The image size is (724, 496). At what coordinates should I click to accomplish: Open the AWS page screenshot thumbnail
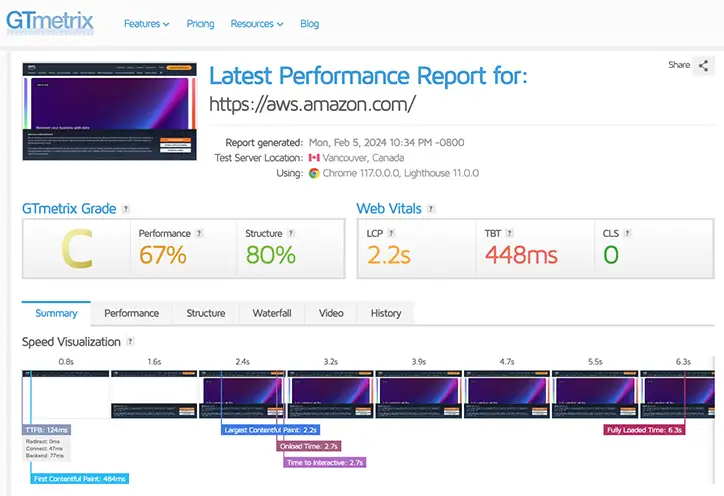tap(109, 112)
